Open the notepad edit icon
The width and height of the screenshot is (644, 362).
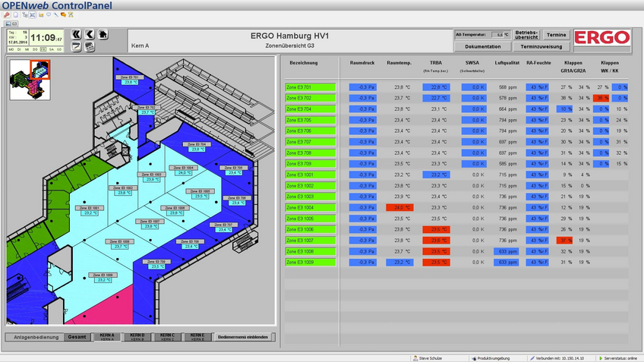tap(76, 47)
